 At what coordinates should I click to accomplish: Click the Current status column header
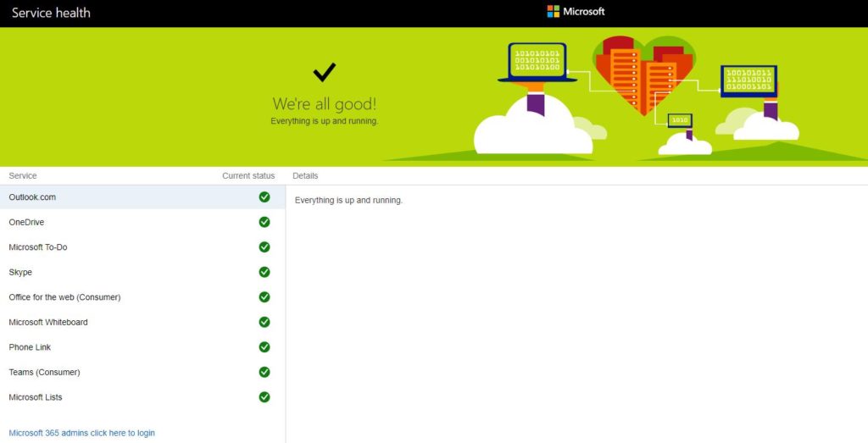click(x=248, y=176)
